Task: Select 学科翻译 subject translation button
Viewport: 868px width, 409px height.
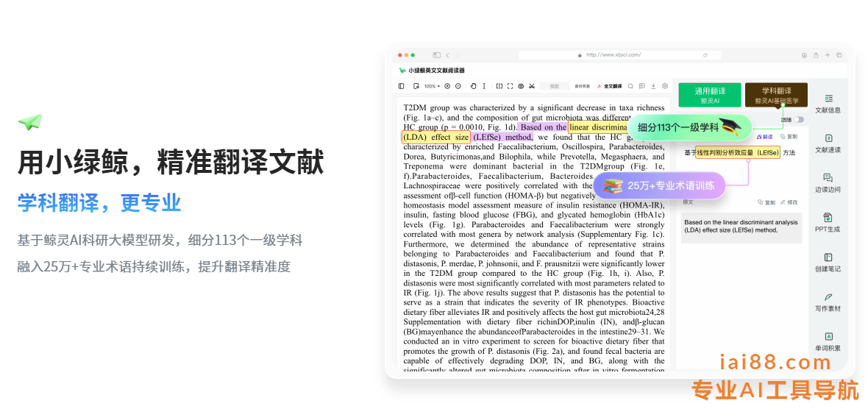Action: [776, 95]
